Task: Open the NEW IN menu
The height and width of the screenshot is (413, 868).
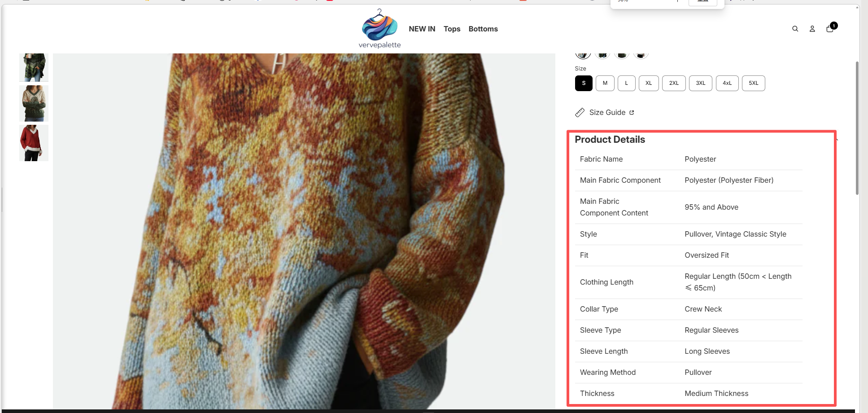Action: 422,29
